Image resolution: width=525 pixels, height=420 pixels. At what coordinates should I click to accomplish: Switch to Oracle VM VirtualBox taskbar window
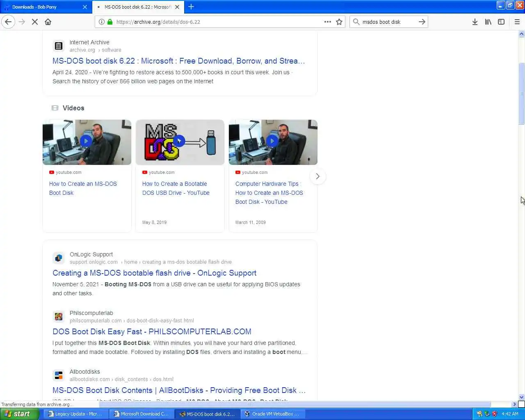coord(273,414)
